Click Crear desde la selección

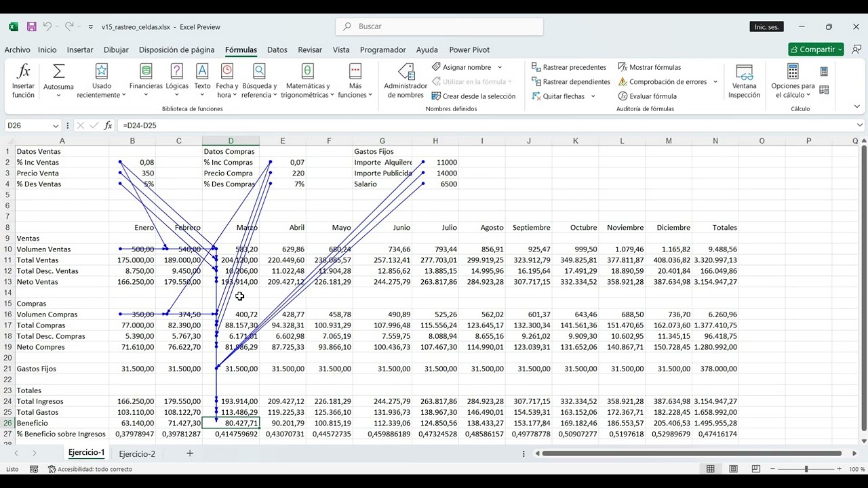tap(473, 96)
